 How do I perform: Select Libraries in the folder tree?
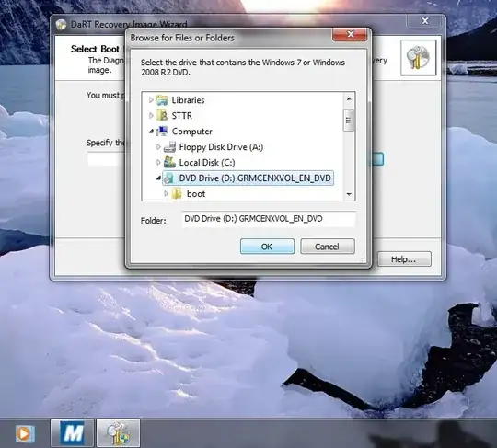[188, 100]
